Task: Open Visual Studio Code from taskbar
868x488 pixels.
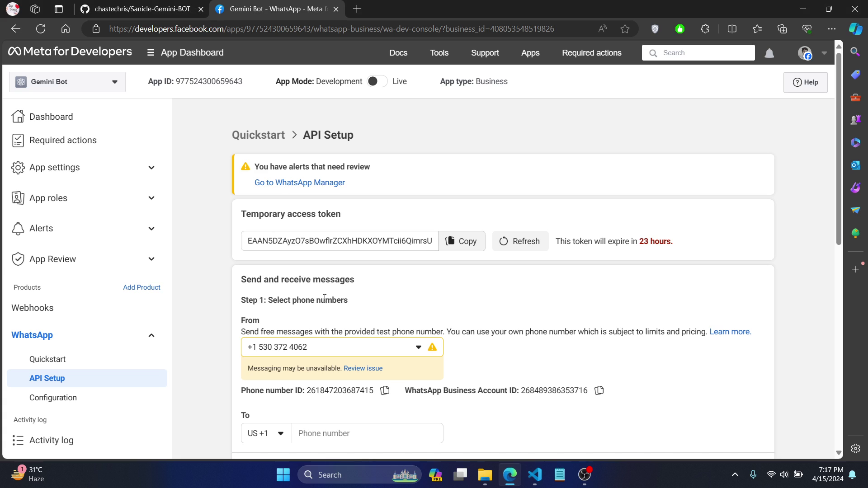Action: [x=534, y=474]
